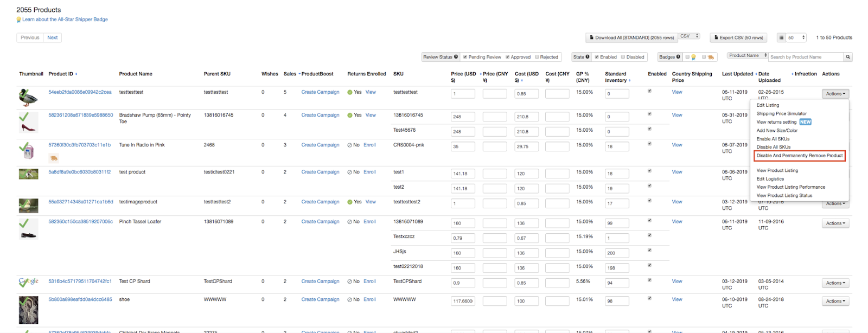Open the Product Name search-type dropdown
The width and height of the screenshot is (868, 333).
pyautogui.click(x=748, y=56)
